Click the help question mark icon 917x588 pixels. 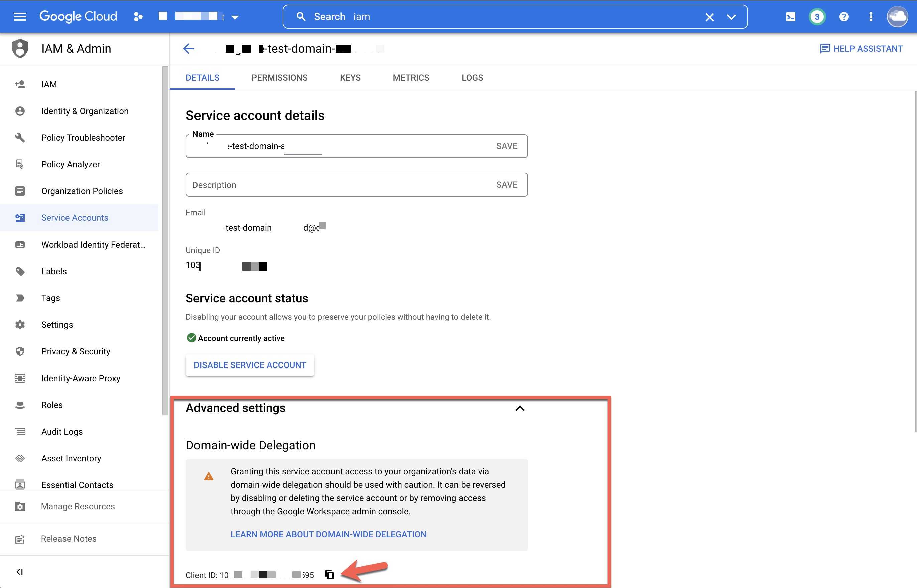point(844,17)
